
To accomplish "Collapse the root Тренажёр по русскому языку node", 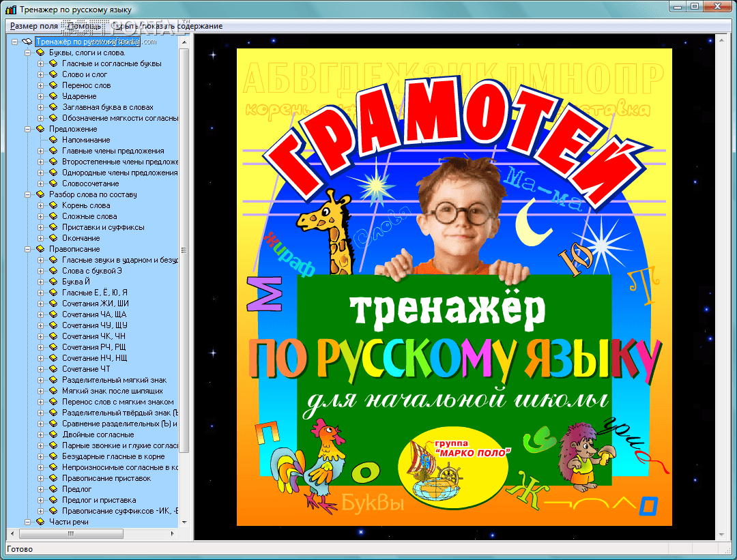I will coord(14,42).
